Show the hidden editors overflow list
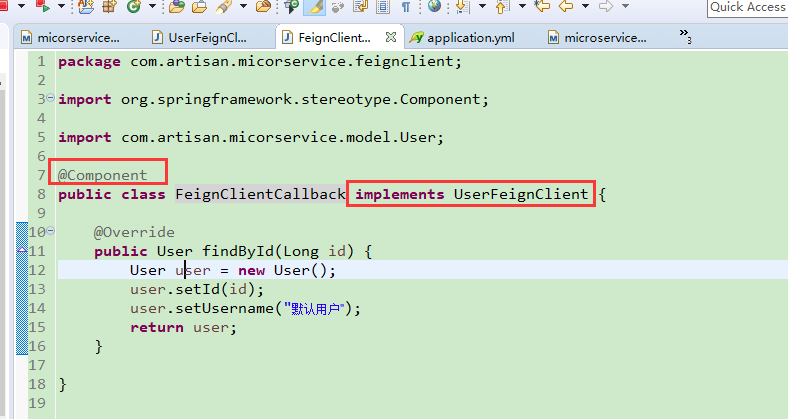Screen dimensions: 788x419 tap(685, 36)
